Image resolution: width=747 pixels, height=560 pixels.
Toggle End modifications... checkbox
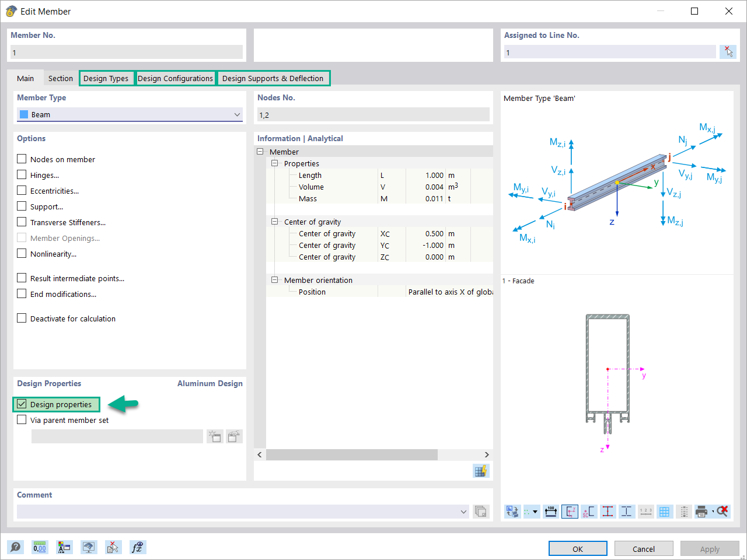tap(22, 293)
